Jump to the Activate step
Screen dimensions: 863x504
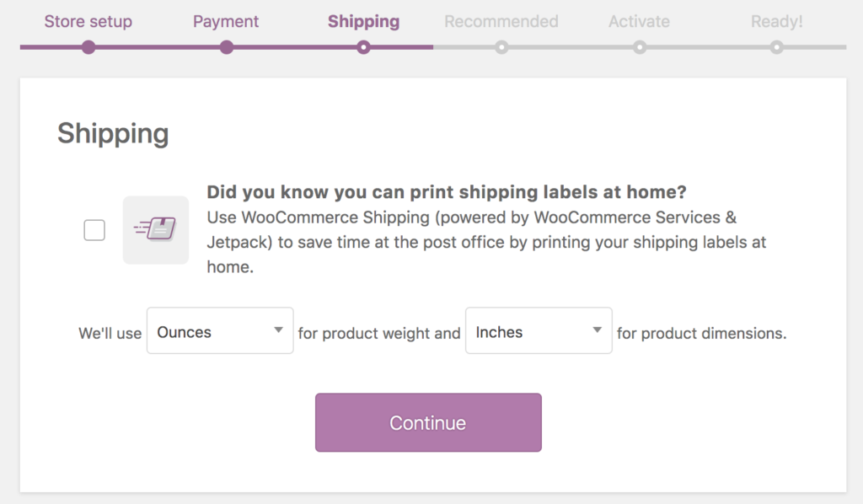[x=639, y=21]
